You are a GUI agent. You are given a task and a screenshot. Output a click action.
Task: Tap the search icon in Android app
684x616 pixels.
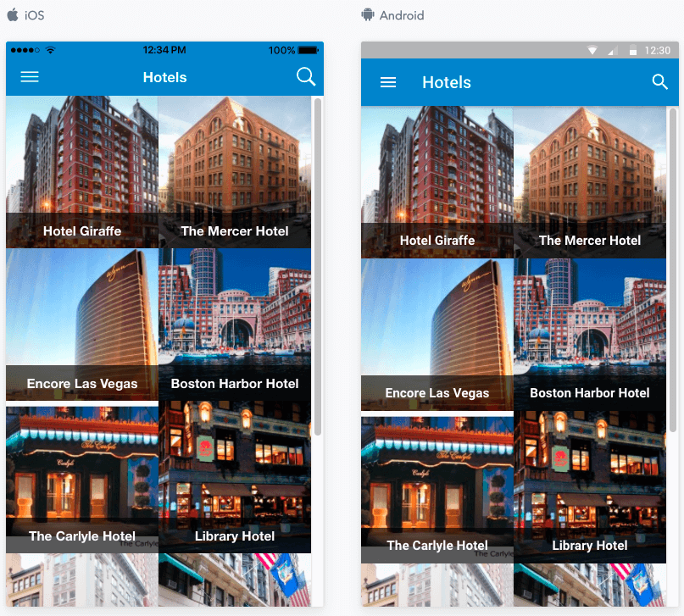click(659, 81)
